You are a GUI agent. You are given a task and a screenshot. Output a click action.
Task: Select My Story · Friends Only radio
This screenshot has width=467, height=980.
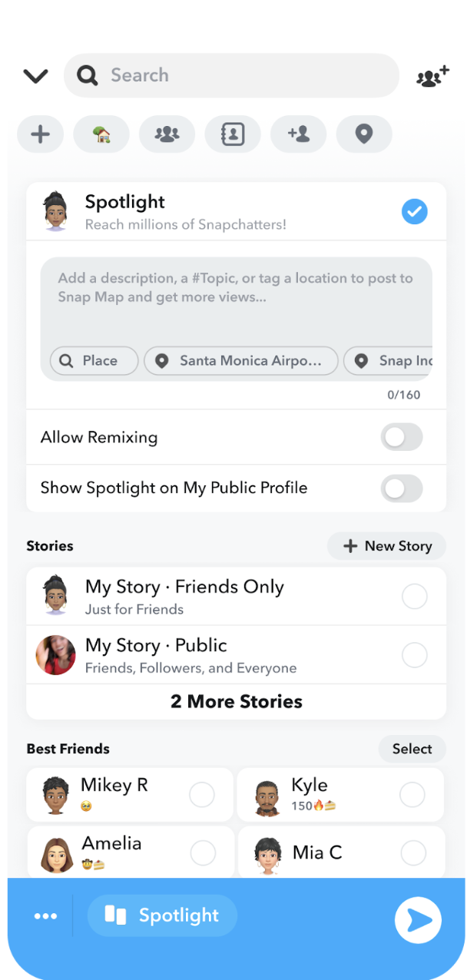[415, 597]
